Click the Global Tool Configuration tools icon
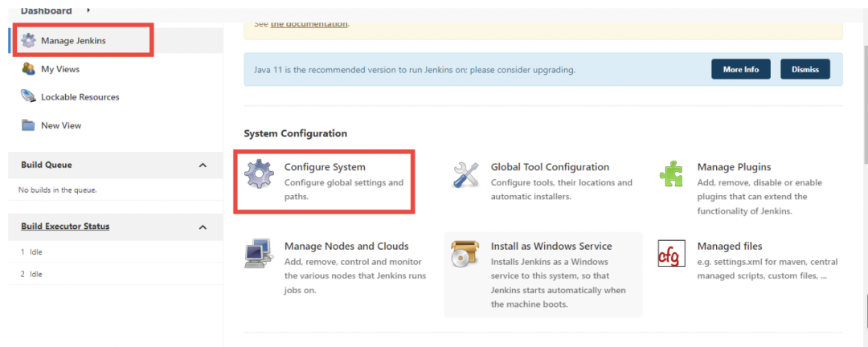The height and width of the screenshot is (347, 868). (467, 174)
